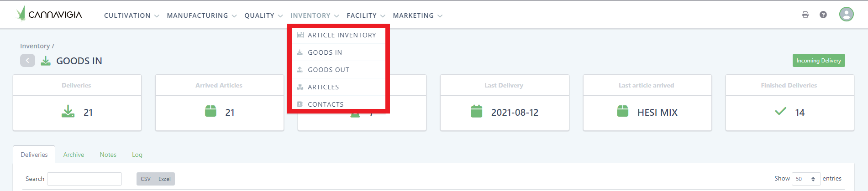Select Goods Out menu entry

(328, 70)
